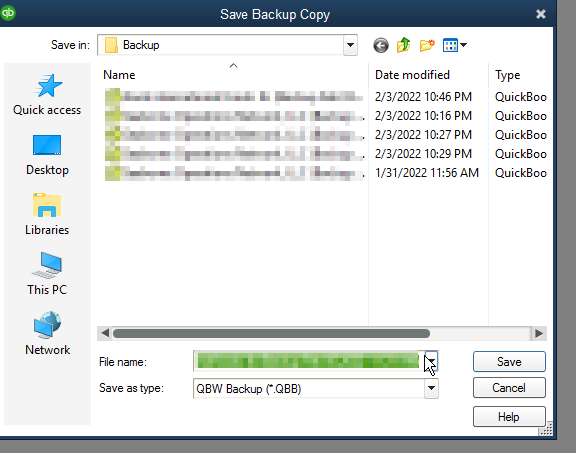Expand the Save in folder dropdown
This screenshot has height=453, width=576.
tap(350, 45)
